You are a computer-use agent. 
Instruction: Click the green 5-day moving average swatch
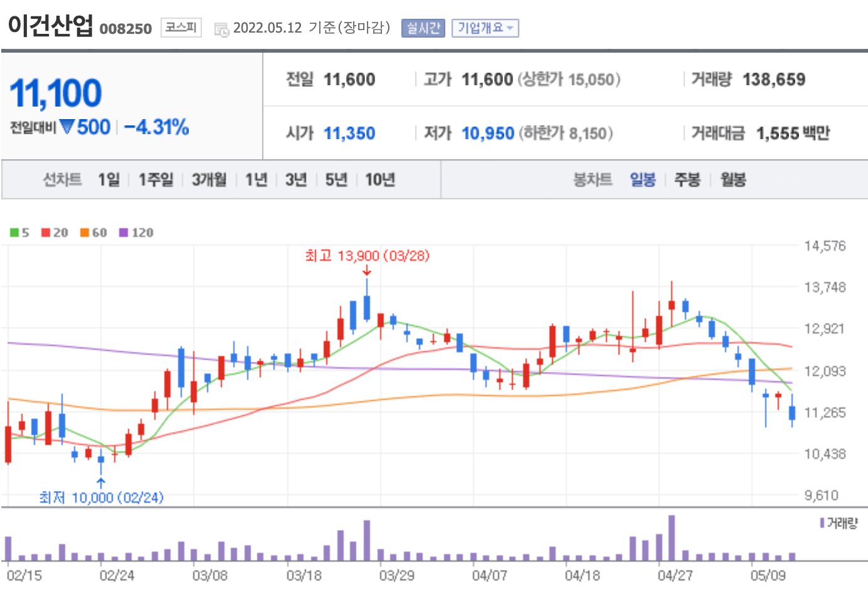pos(14,233)
